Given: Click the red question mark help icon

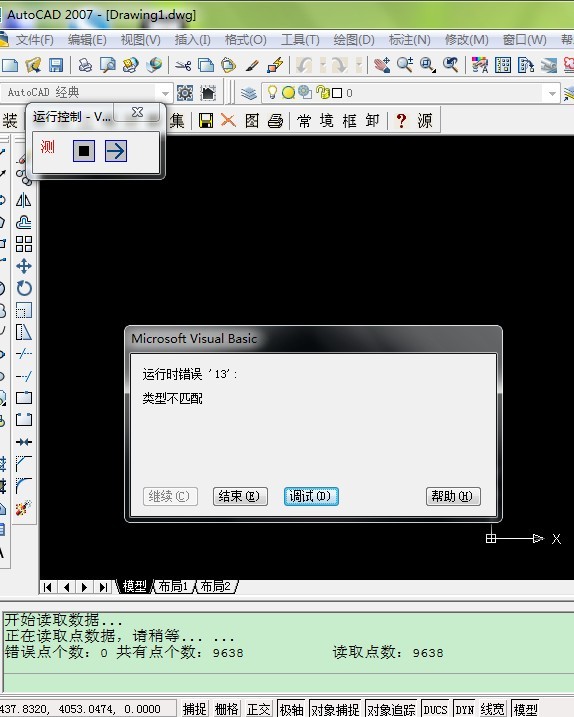Looking at the screenshot, I should click(x=401, y=121).
